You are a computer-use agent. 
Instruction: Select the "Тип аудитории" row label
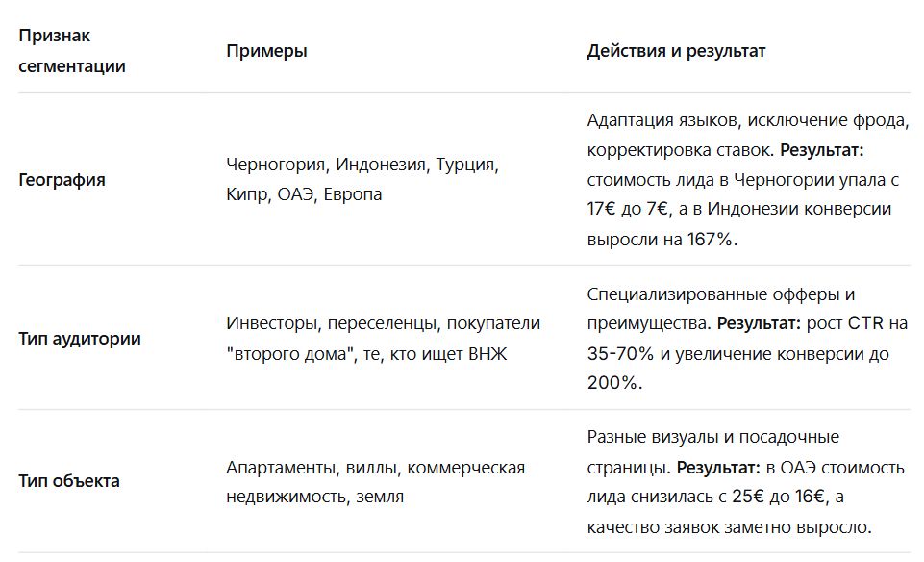click(x=80, y=339)
